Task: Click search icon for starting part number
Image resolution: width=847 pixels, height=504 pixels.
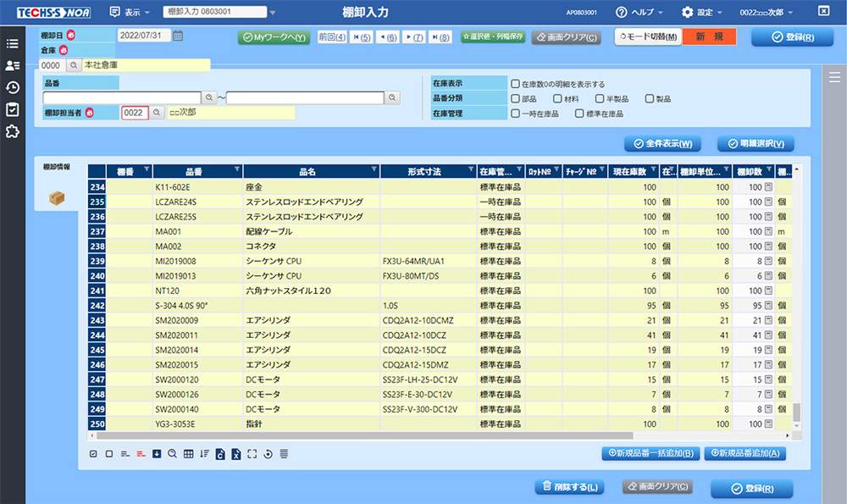Action: click(x=209, y=97)
